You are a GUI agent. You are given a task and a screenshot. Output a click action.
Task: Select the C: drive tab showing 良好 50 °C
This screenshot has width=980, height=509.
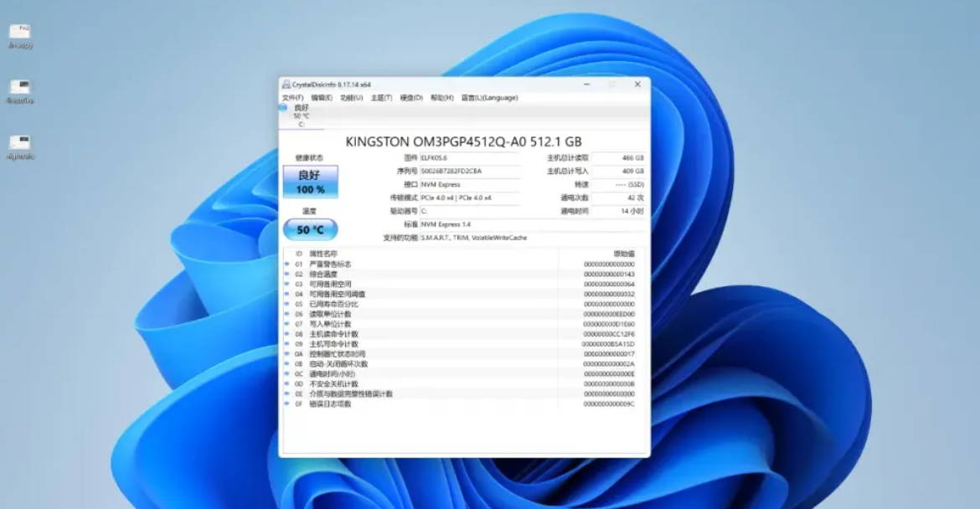click(301, 116)
